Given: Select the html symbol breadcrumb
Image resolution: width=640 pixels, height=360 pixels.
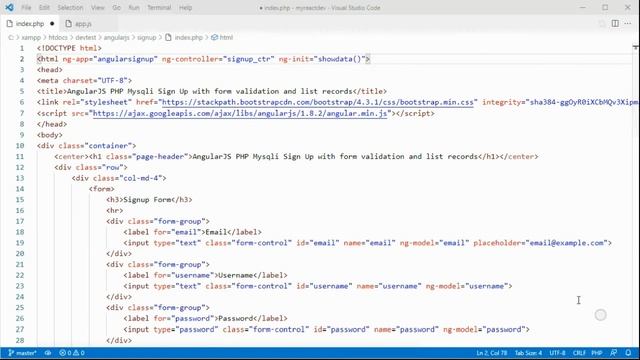Looking at the screenshot, I should [x=222, y=37].
